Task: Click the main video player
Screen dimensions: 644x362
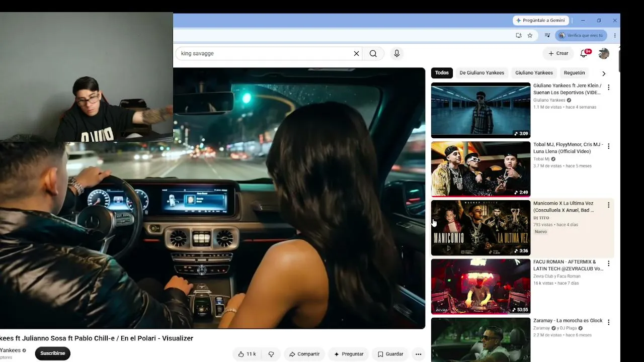Action: [212, 198]
